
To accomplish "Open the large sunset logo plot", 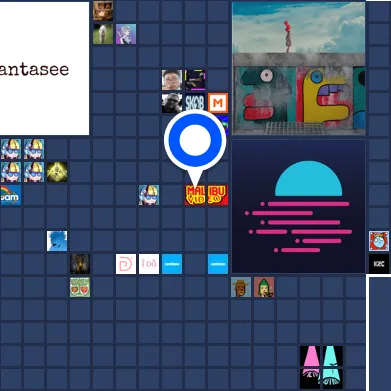I will tap(299, 206).
